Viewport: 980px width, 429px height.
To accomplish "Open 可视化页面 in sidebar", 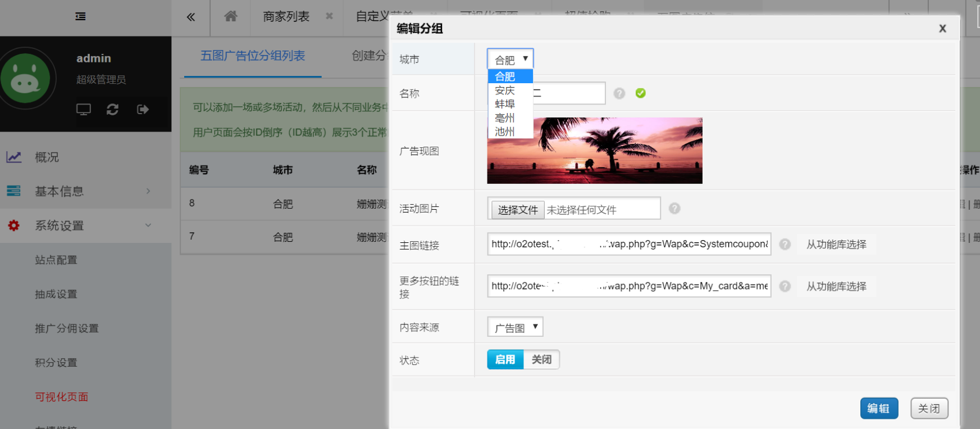I will click(62, 397).
